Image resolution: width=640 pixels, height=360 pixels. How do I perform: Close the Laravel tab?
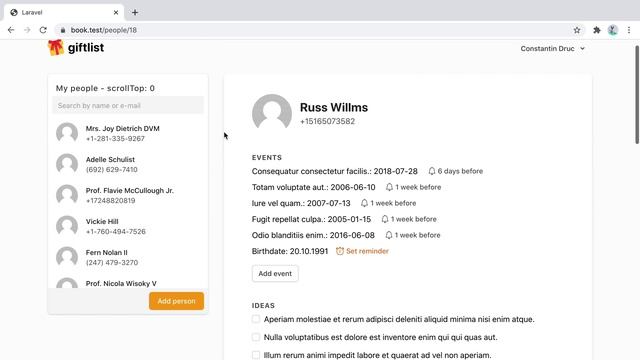click(x=116, y=13)
